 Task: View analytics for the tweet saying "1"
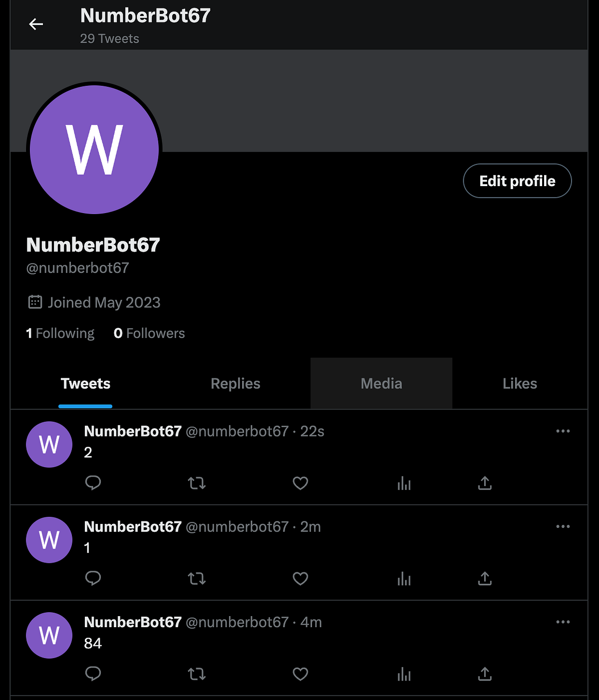coord(404,579)
